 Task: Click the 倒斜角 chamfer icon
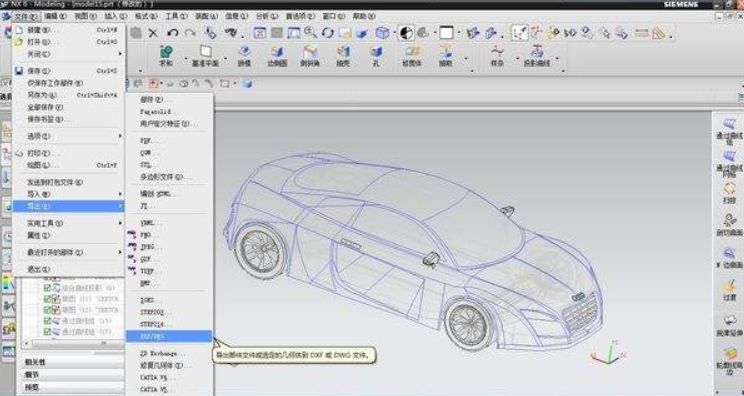coord(309,55)
